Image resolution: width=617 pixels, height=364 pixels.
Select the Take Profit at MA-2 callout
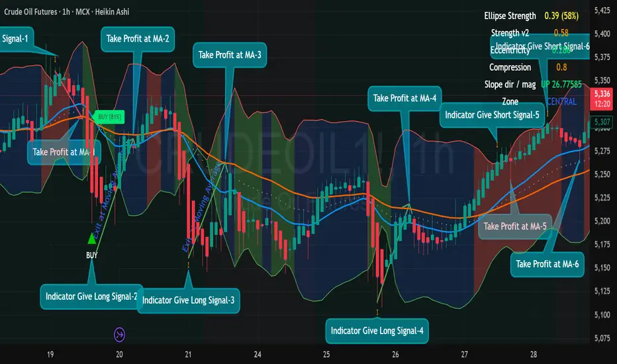pyautogui.click(x=138, y=38)
